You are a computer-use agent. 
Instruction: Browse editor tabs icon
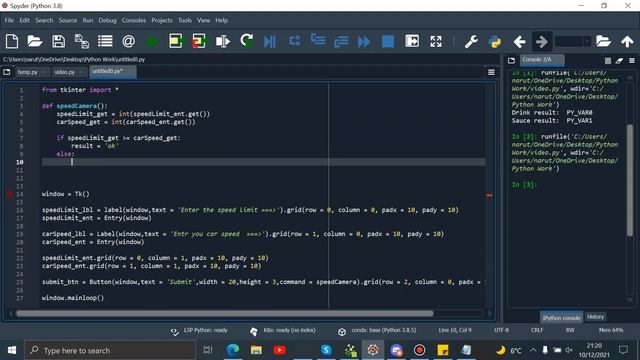pos(7,72)
